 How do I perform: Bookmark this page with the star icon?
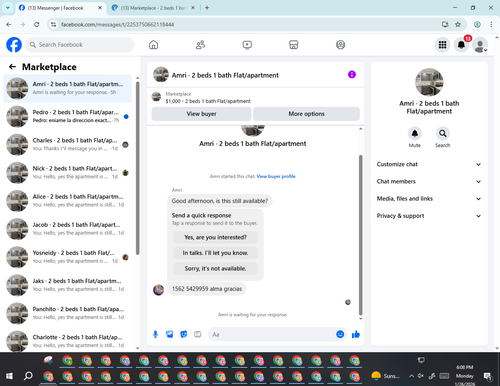[x=458, y=24]
